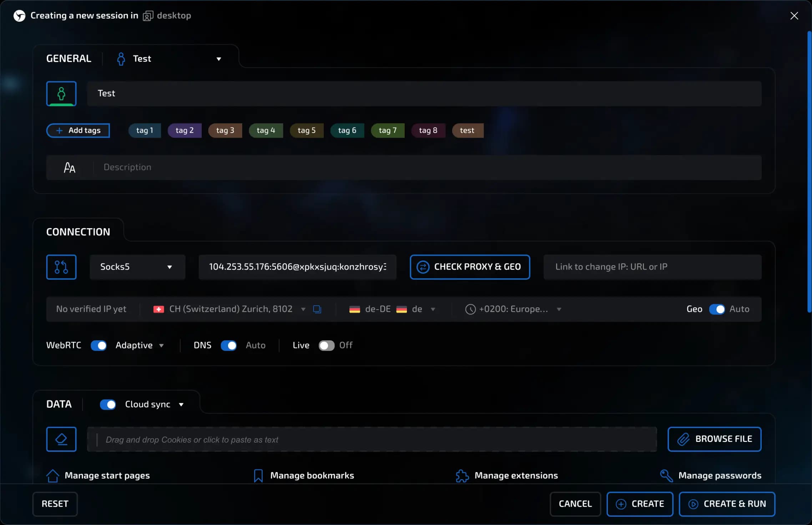812x525 pixels.
Task: Click the green profile avatar icon
Action: point(61,93)
